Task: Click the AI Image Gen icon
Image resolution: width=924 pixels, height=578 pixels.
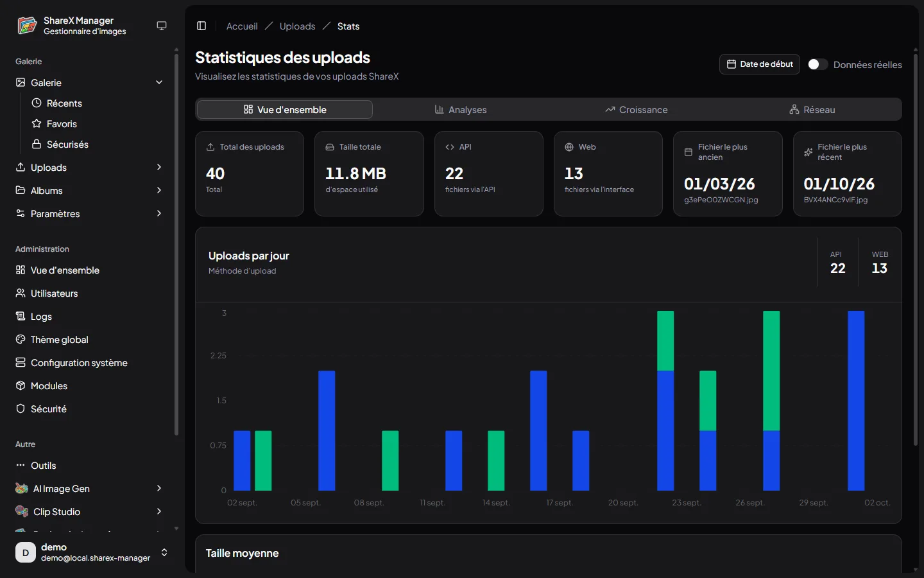Action: 21,489
